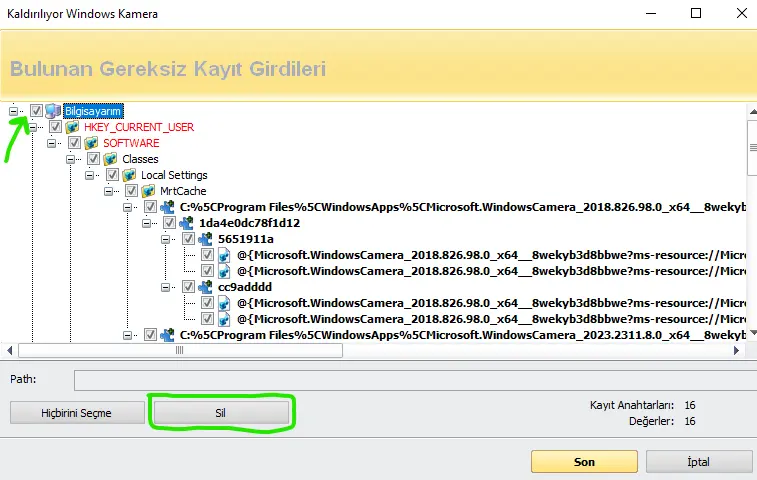This screenshot has height=480, width=757.
Task: Select the 1da4e0dc78f1d12 key label
Action: [250, 223]
